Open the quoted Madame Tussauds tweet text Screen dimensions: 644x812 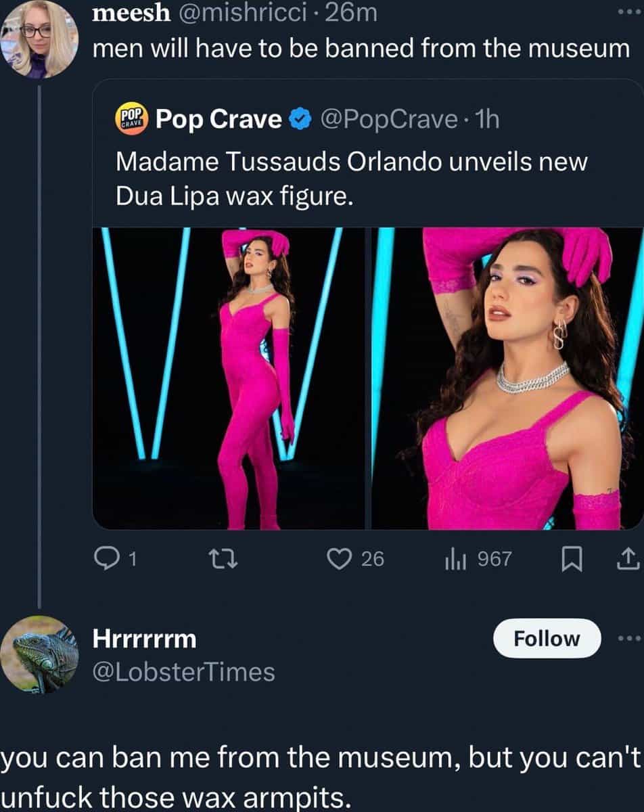tap(352, 179)
